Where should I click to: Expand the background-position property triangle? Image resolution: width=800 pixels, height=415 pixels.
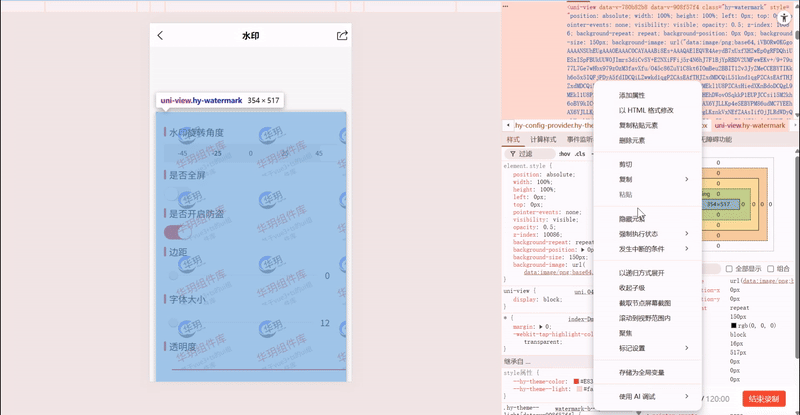click(583, 250)
